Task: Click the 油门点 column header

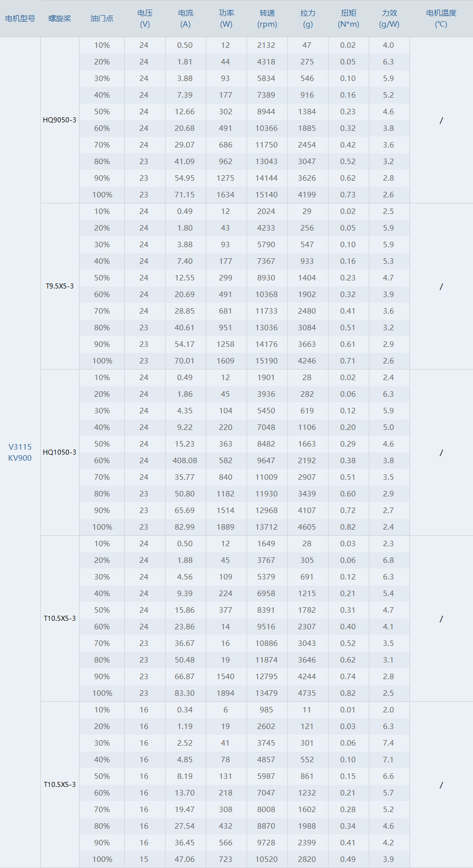Action: (102, 19)
